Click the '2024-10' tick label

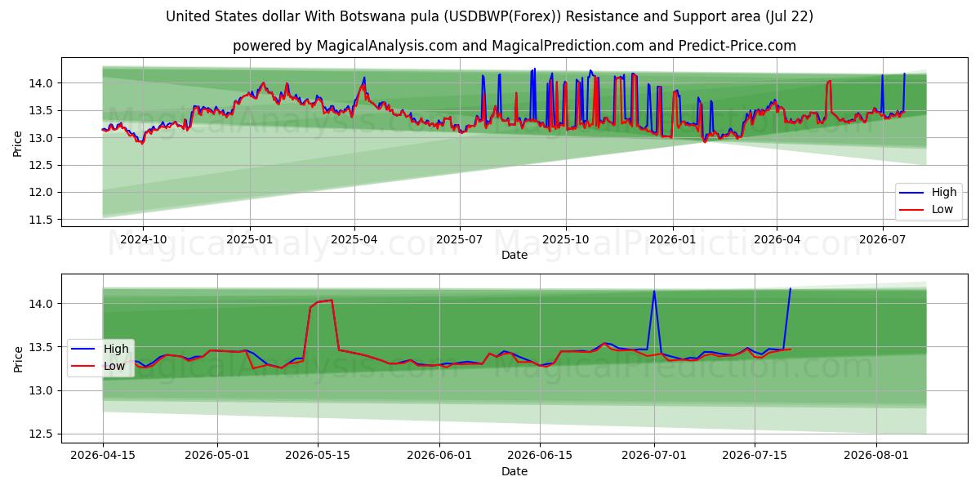[143, 239]
